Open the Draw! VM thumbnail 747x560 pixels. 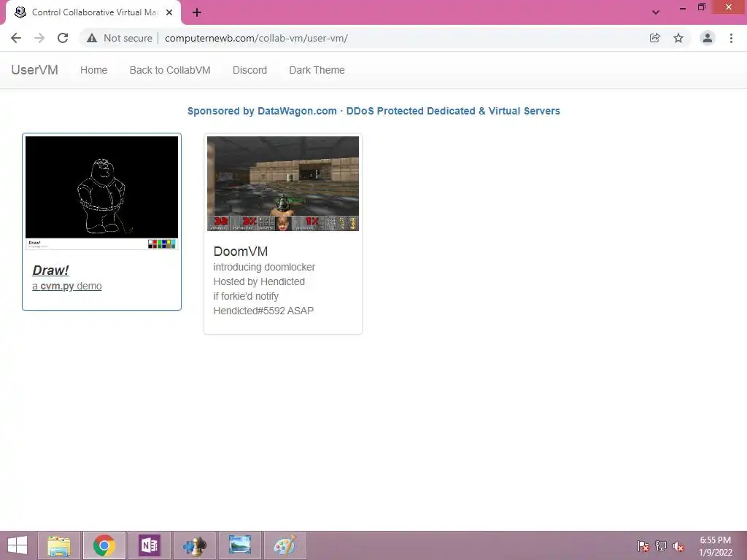(x=101, y=192)
